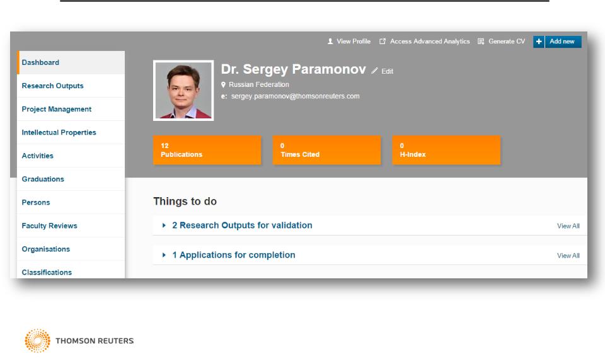Open the Activities sidebar item
The height and width of the screenshot is (364, 605).
tap(37, 156)
